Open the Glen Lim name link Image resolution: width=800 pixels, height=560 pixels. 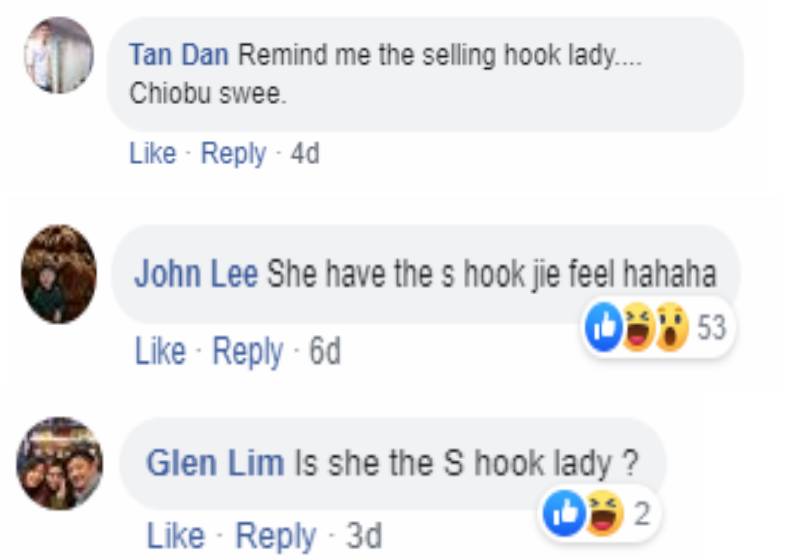pyautogui.click(x=215, y=463)
